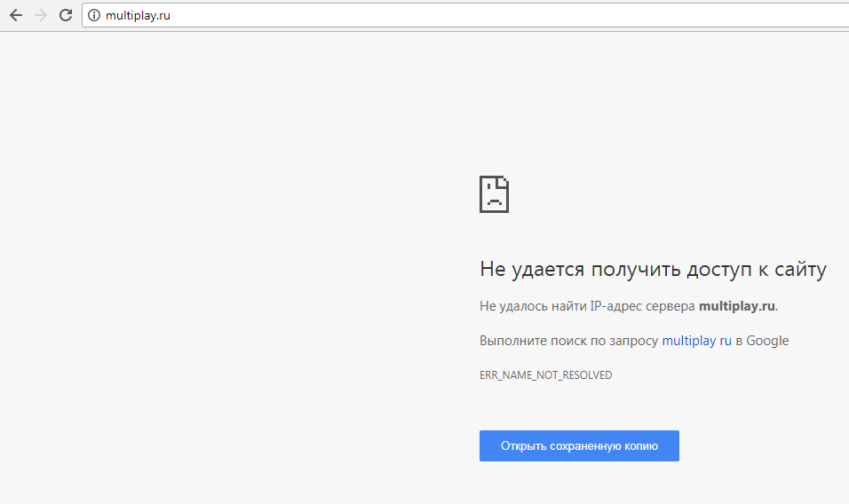This screenshot has width=849, height=504.
Task: Go back to the previous page
Action: click(16, 15)
